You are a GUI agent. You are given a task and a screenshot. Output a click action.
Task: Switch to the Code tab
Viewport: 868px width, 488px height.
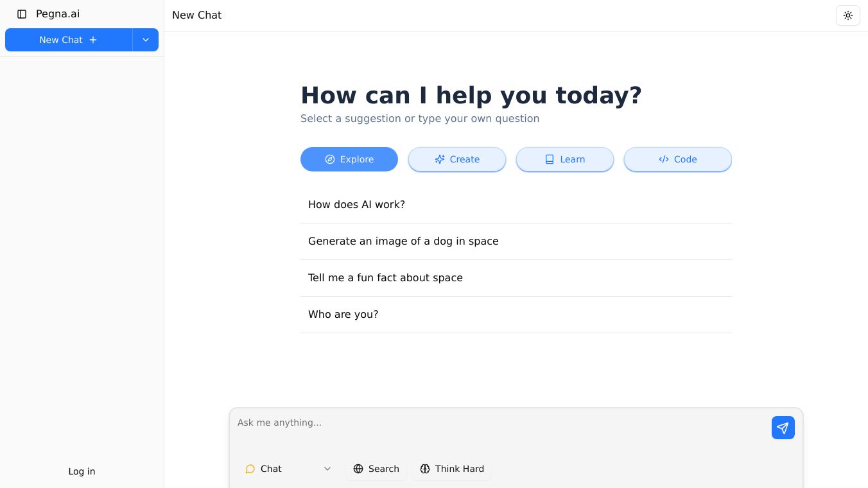pyautogui.click(x=678, y=159)
